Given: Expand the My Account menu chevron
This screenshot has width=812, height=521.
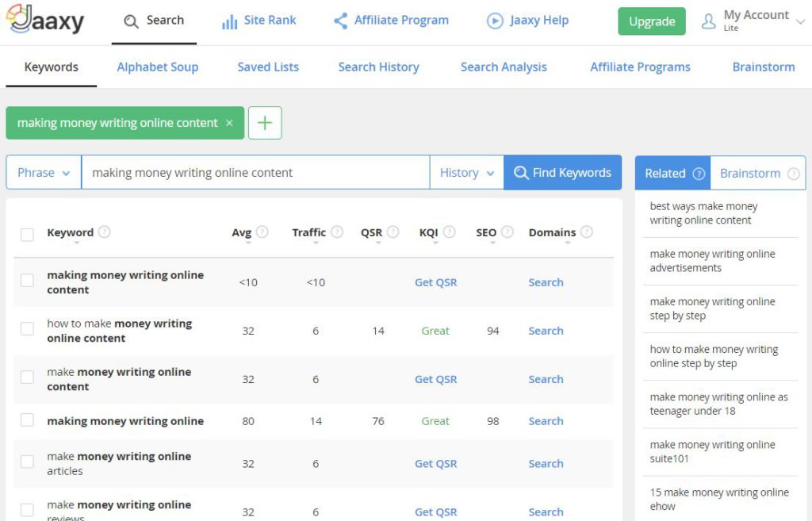Looking at the screenshot, I should (801, 21).
